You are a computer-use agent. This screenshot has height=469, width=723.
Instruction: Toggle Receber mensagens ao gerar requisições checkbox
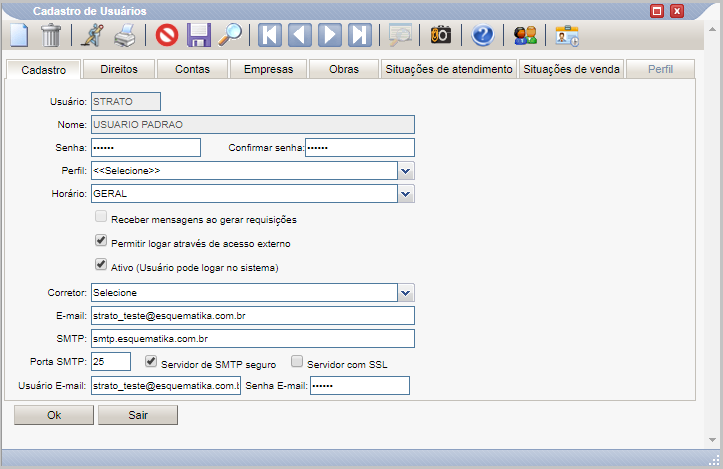101,216
